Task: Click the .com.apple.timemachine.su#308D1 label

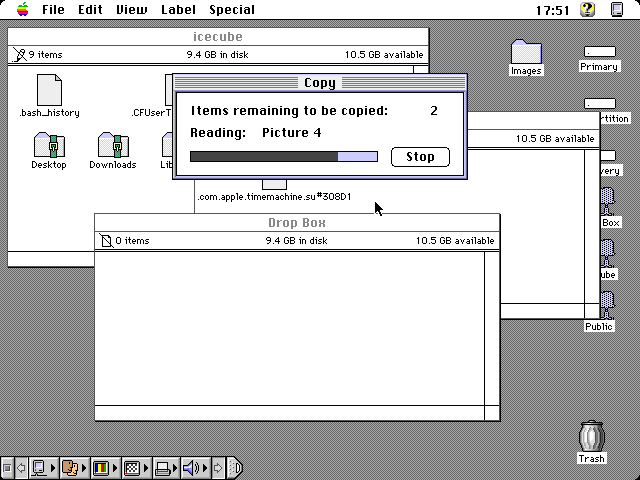Action: point(274,197)
